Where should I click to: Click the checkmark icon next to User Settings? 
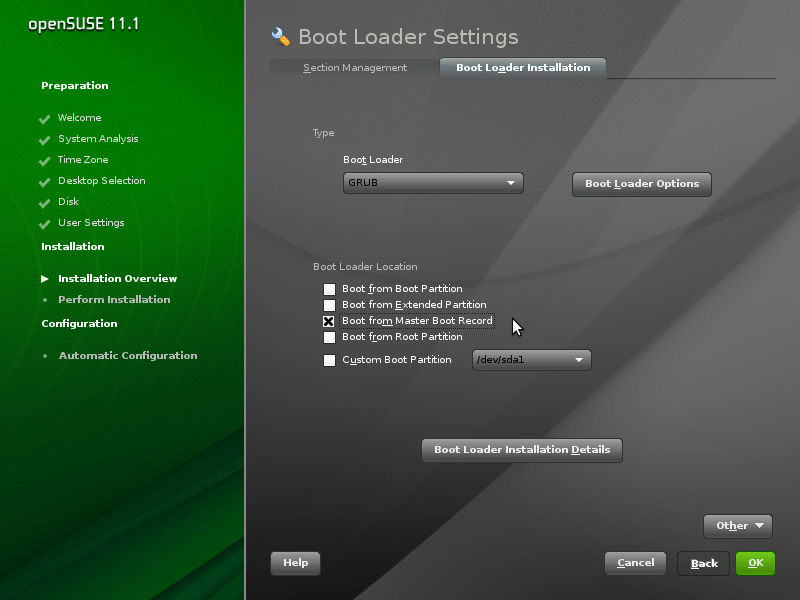click(44, 223)
